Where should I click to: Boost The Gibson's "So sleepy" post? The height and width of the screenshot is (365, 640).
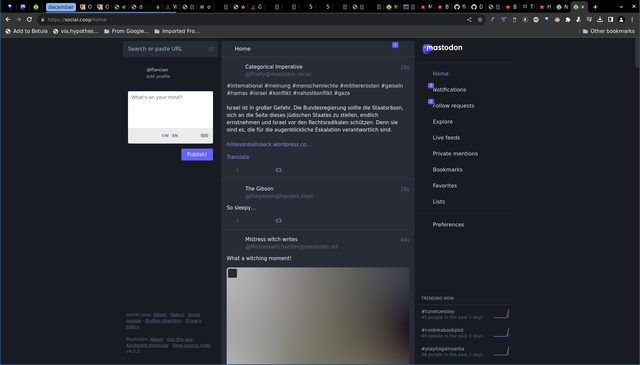point(278,220)
